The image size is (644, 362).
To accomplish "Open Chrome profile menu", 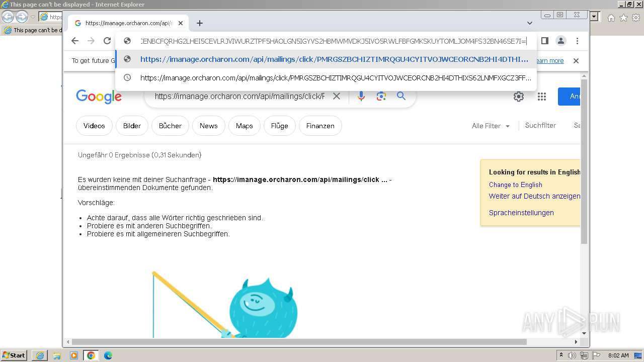I will [x=561, y=41].
